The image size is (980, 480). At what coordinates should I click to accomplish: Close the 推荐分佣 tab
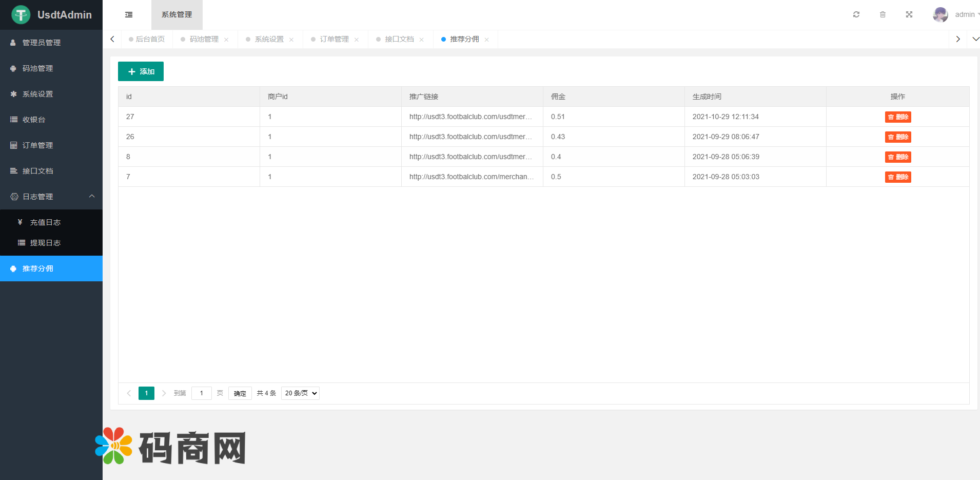(486, 40)
